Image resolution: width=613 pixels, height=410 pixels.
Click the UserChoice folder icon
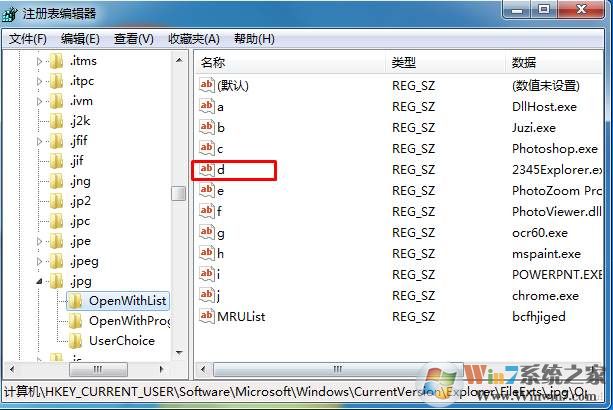pyautogui.click(x=75, y=341)
